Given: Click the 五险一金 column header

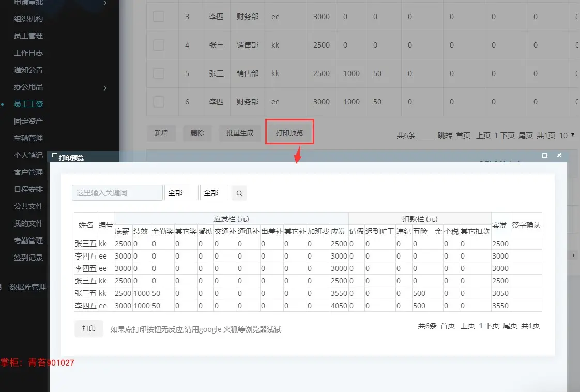Looking at the screenshot, I should [x=428, y=231].
